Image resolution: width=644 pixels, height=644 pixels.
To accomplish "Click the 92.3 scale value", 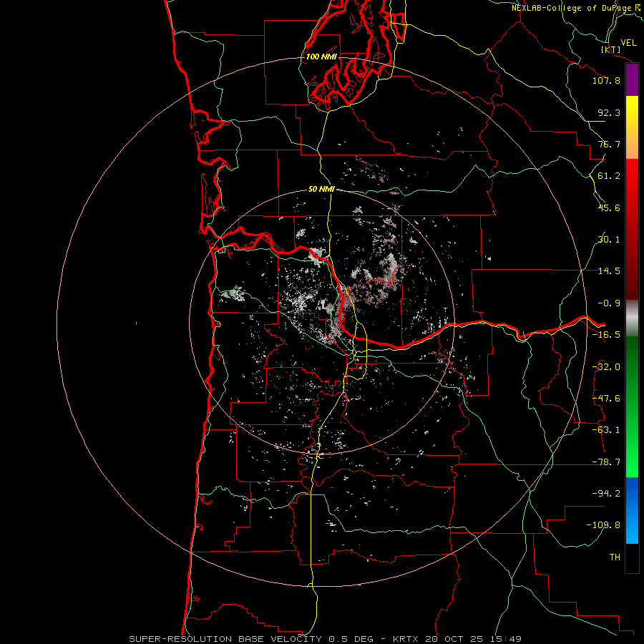I will pos(609,112).
